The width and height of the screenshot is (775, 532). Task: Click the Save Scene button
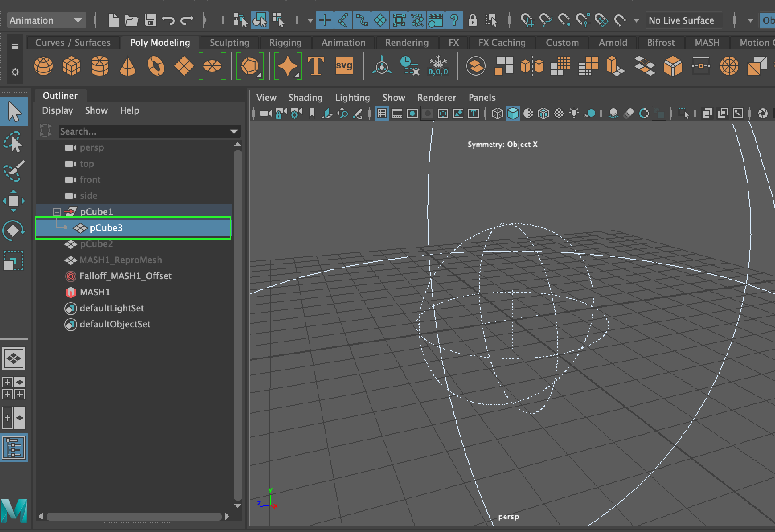150,20
